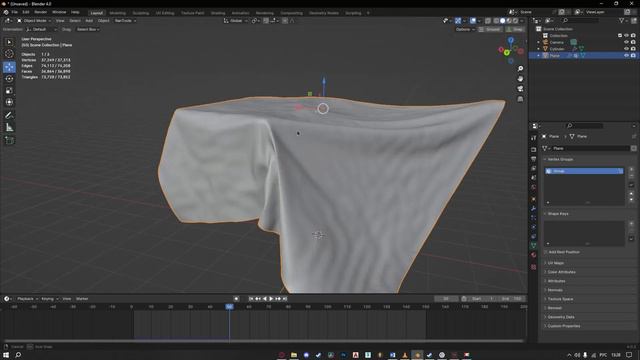Open the Tool properties tab icon
The image size is (640, 360).
(533, 138)
